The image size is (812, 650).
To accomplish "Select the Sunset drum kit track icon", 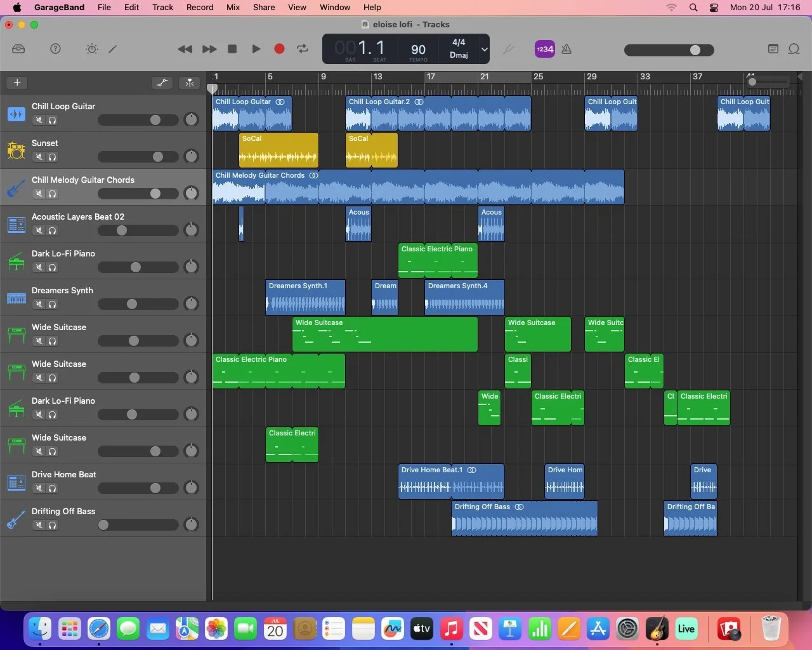I will (16, 150).
